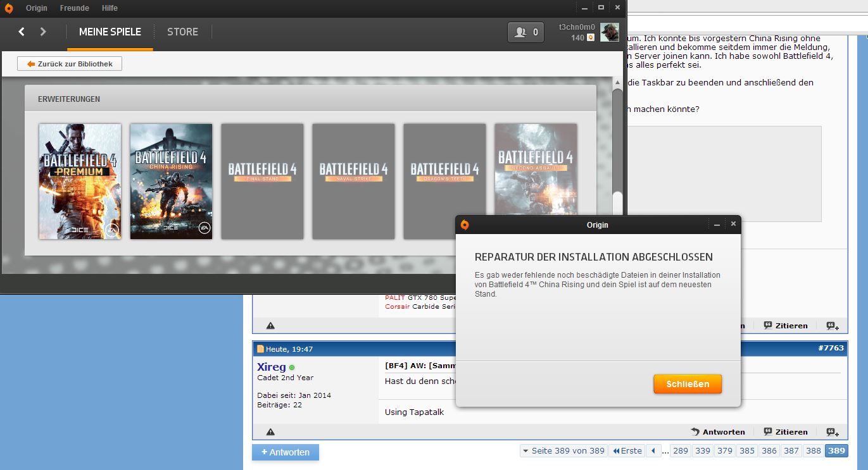Click Zurück zur Bibliothek button
868x470 pixels.
[x=70, y=64]
